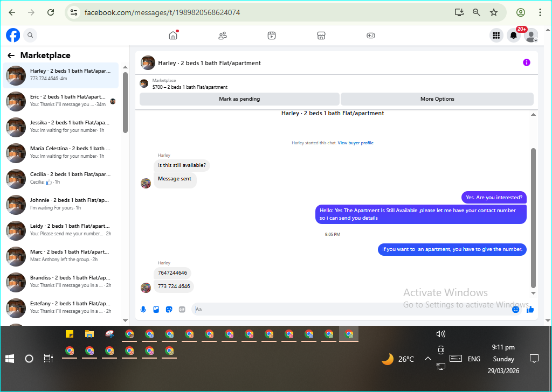Click the chat messages scrollbar thumb
Screen dimensions: 552x392
(x=533, y=218)
